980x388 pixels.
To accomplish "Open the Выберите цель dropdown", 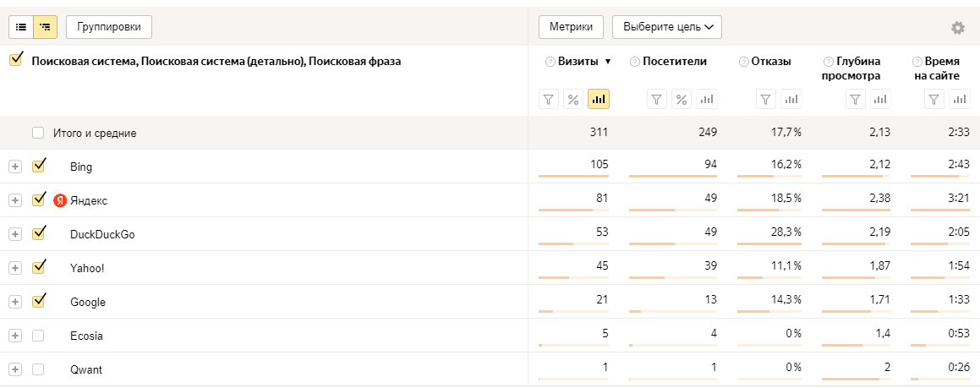I will 667,27.
